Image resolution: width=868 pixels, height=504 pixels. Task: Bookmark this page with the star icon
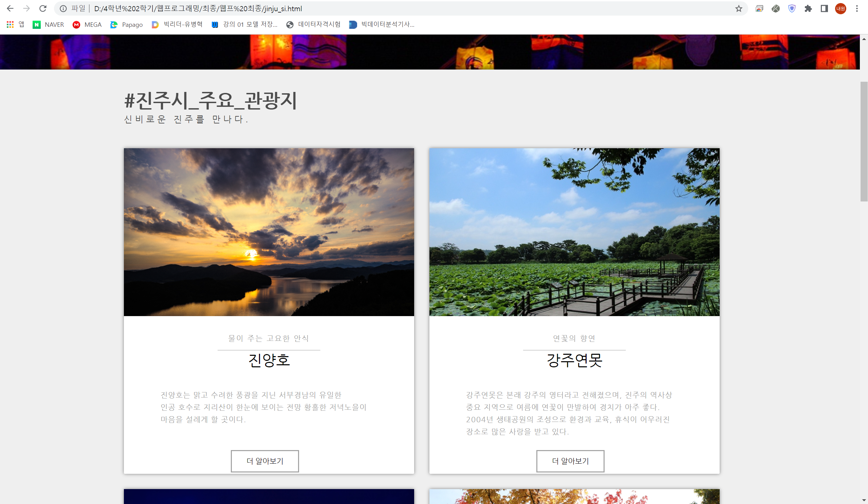pos(738,8)
